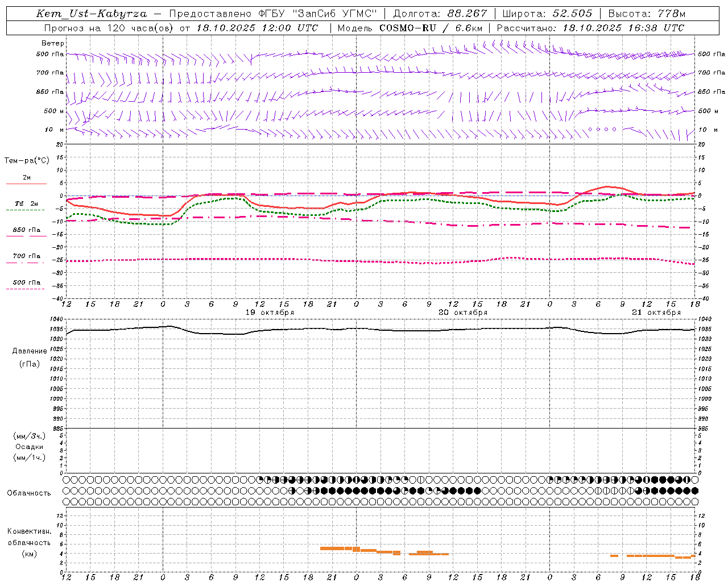This screenshot has width=728, height=582.
Task: Click the Долгота: 88.267 header value
Action: point(440,14)
